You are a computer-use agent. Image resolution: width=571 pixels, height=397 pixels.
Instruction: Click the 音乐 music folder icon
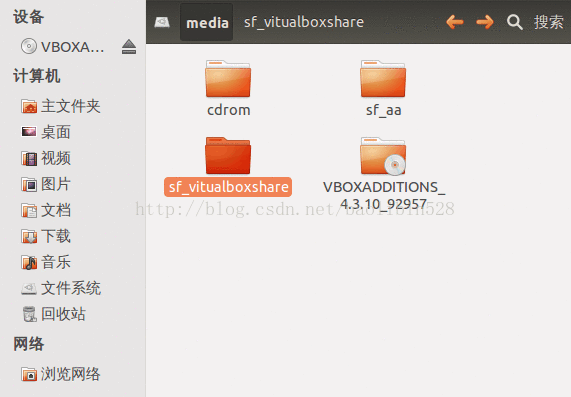point(29,262)
